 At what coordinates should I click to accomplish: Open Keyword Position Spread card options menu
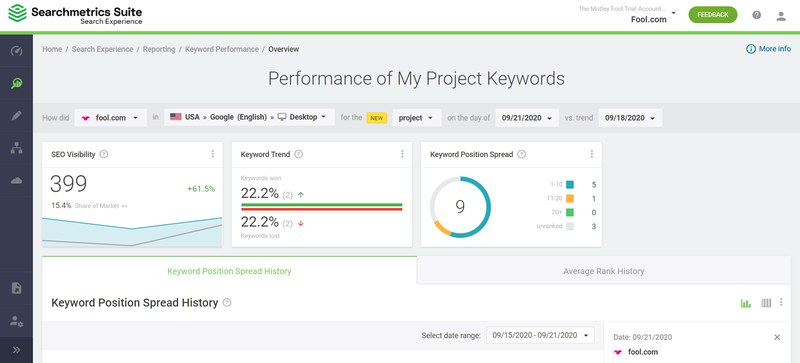pyautogui.click(x=592, y=154)
